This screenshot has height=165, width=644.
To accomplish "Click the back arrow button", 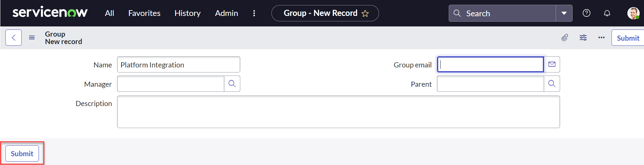I will point(14,38).
